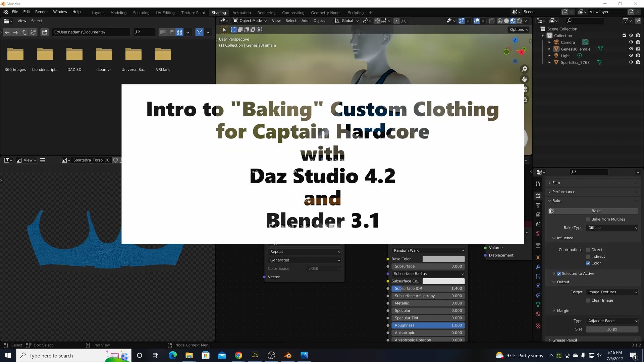Adjust the Roughness slider
The height and width of the screenshot is (362, 644).
(x=428, y=325)
